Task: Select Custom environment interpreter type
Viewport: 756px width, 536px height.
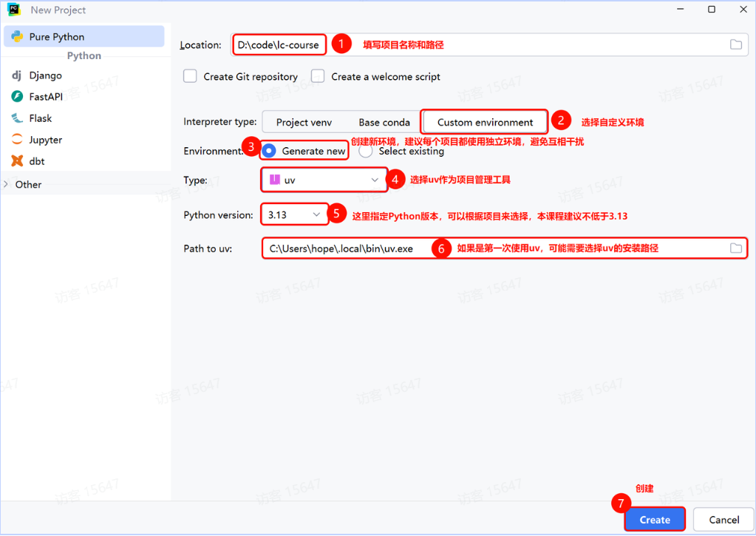Action: 485,123
